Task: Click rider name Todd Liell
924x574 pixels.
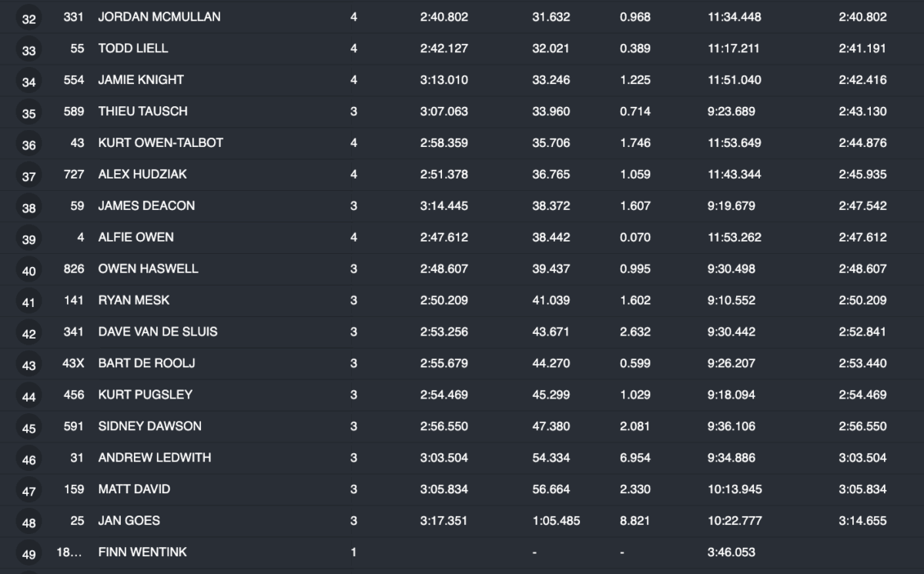Action: coord(133,48)
